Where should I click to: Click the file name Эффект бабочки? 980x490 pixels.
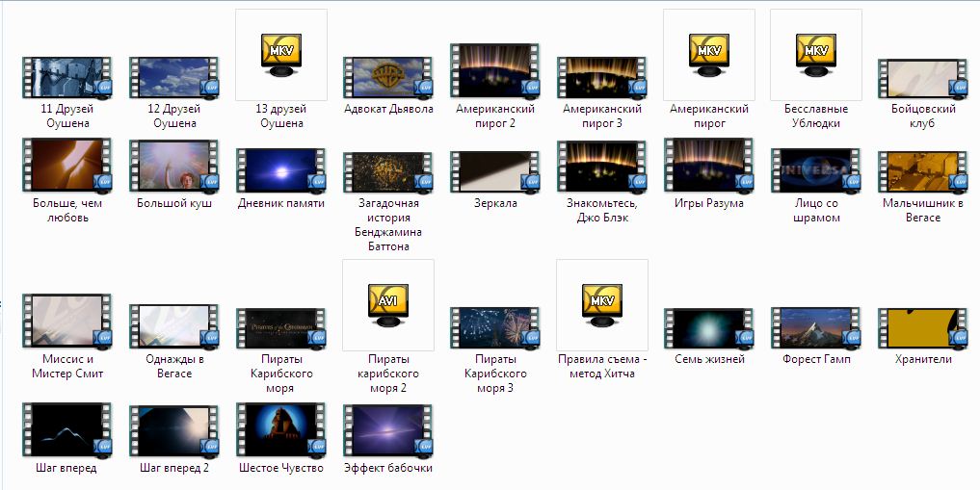[x=388, y=468]
